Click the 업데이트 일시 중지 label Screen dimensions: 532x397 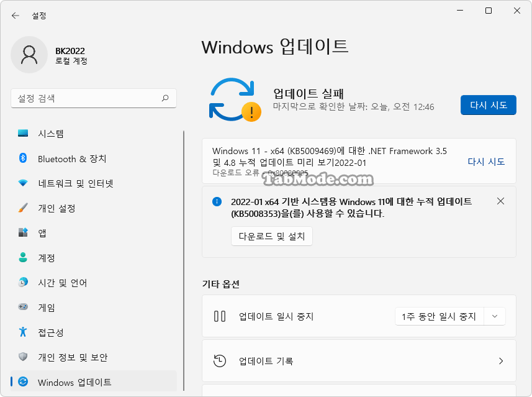coord(276,316)
